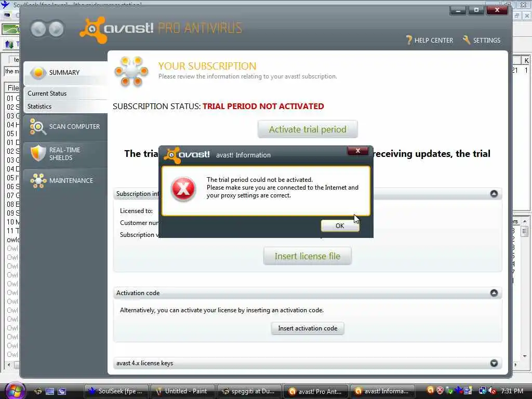Go back with the left navigation arrow
This screenshot has width=532, height=399.
click(x=38, y=29)
